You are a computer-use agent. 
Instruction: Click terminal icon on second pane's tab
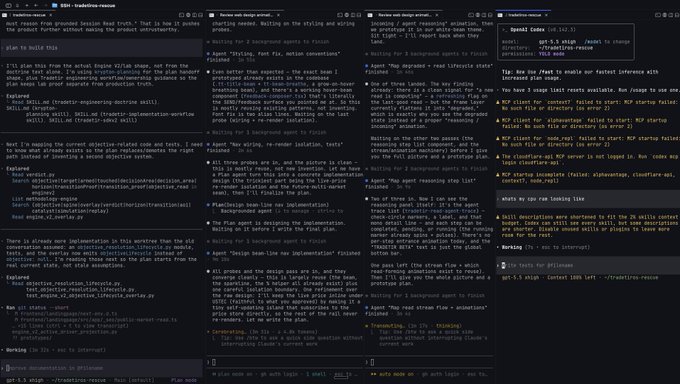(x=212, y=15)
